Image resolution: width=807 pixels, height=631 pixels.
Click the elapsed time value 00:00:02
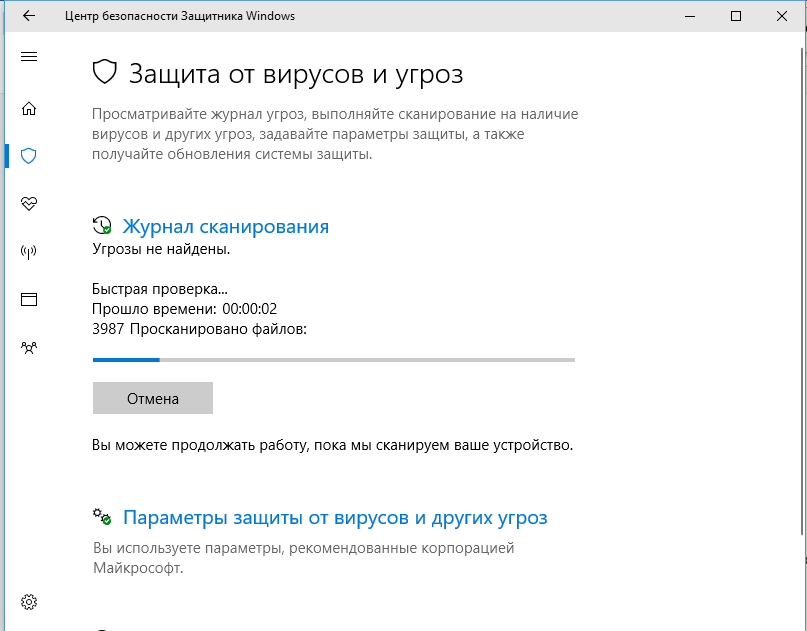point(250,309)
